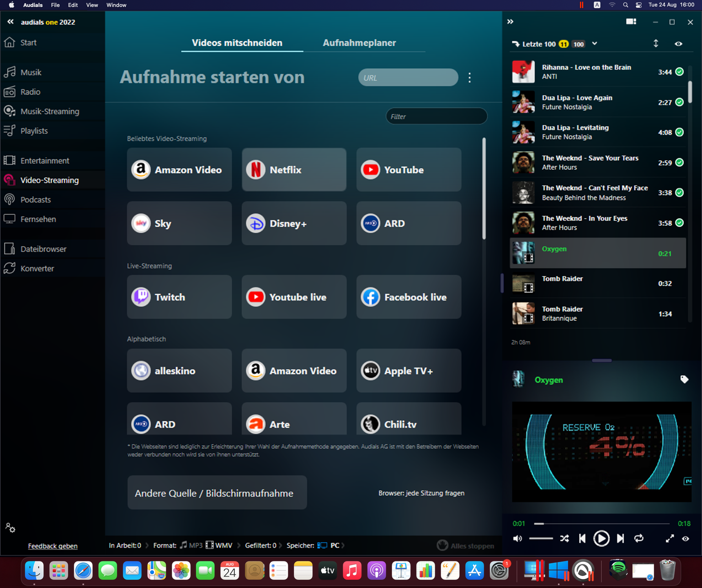Click the URL input field

(408, 78)
